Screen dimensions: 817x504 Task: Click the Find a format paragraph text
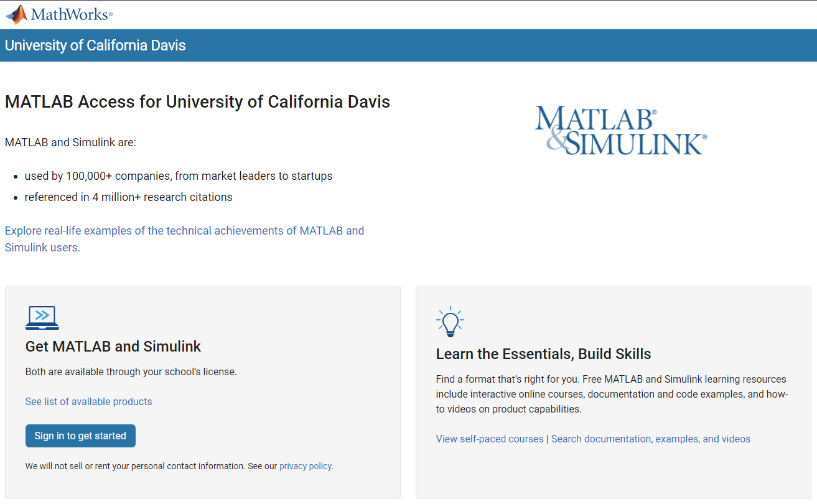pos(611,394)
